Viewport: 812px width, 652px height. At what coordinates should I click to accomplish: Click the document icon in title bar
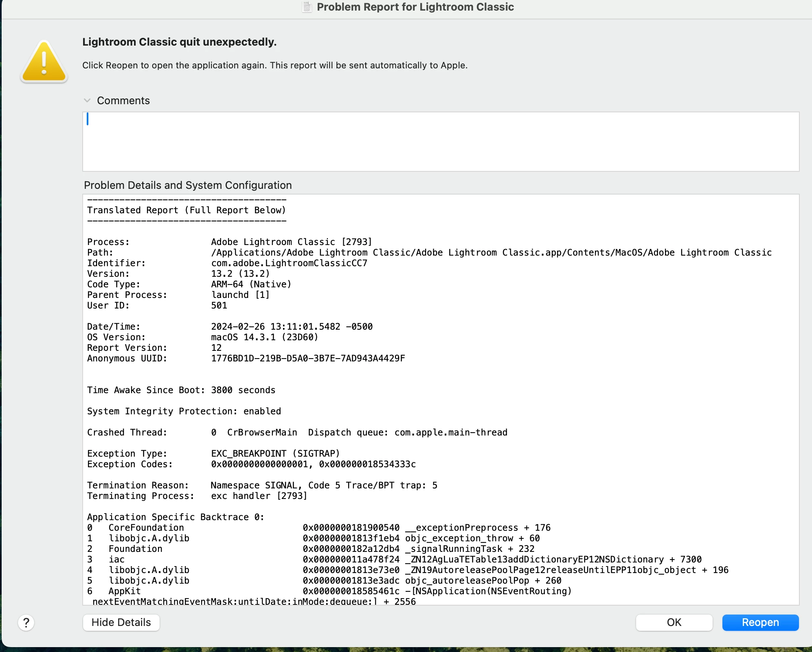(307, 7)
